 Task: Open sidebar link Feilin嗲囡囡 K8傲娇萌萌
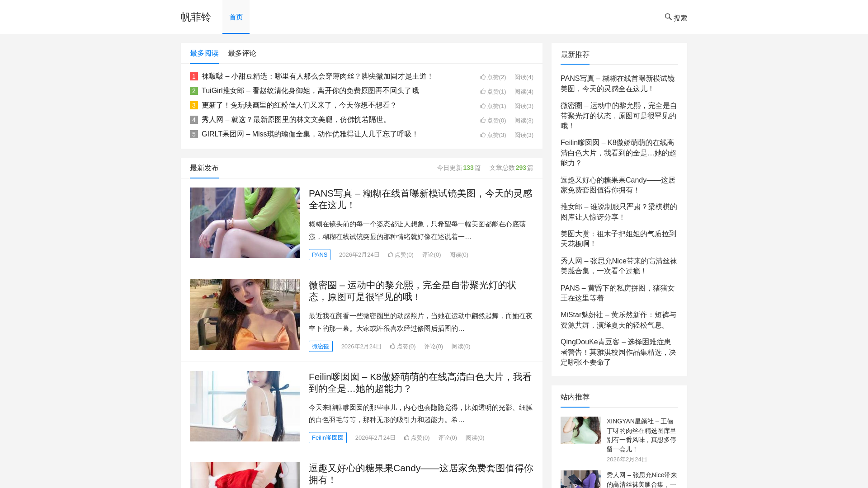(x=618, y=153)
